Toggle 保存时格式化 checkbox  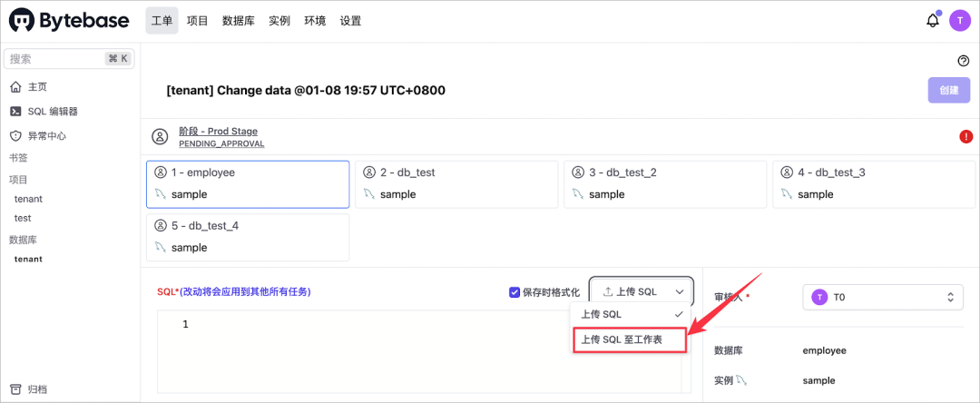(514, 292)
